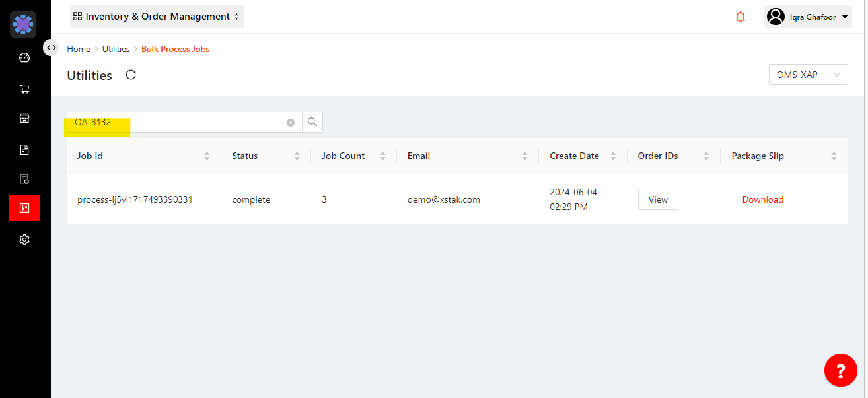Expand the OMS_XAP selector
868x398 pixels.
pos(808,75)
